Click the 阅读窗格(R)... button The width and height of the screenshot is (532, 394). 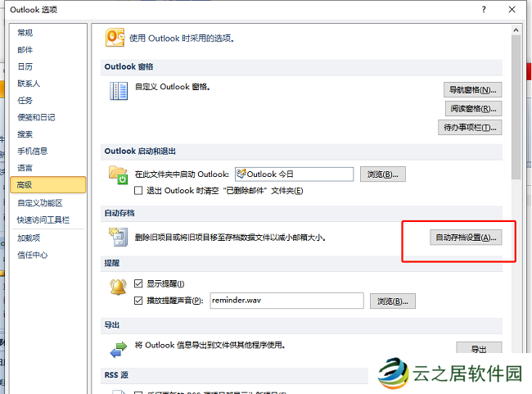point(473,109)
